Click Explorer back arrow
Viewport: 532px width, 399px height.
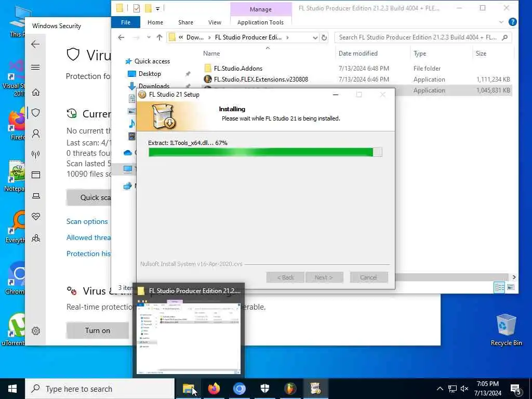tap(121, 37)
